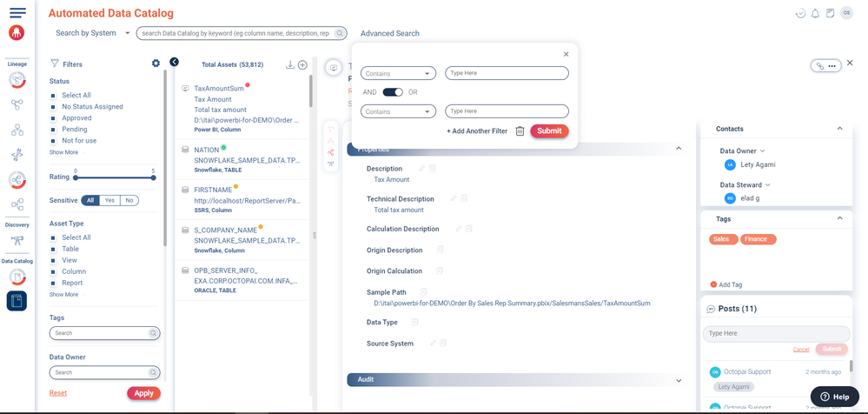Add a new asset with plus icon
868x414 pixels.
coord(303,65)
